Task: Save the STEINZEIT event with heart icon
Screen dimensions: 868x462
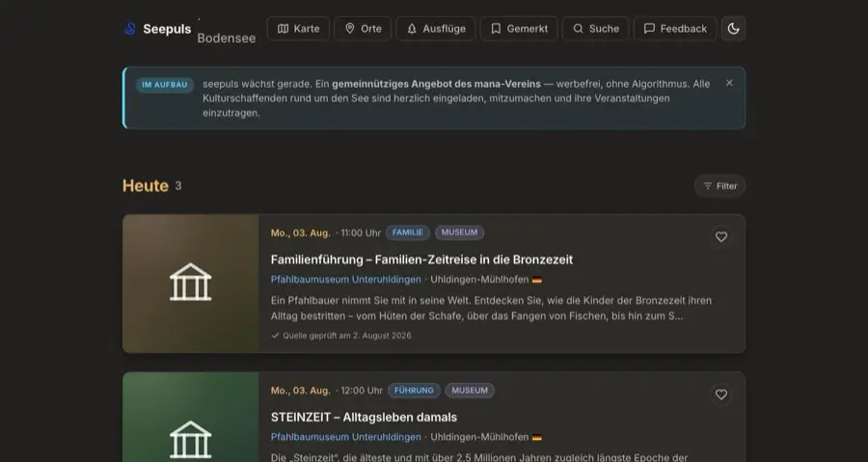Action: coord(720,394)
